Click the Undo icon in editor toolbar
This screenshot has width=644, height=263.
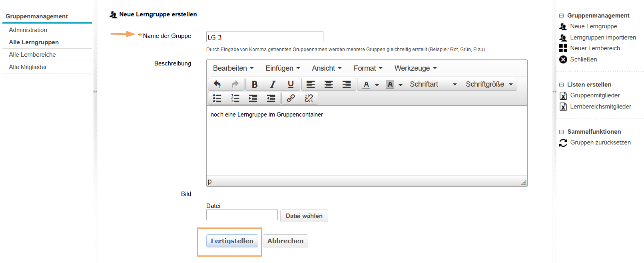pyautogui.click(x=217, y=84)
